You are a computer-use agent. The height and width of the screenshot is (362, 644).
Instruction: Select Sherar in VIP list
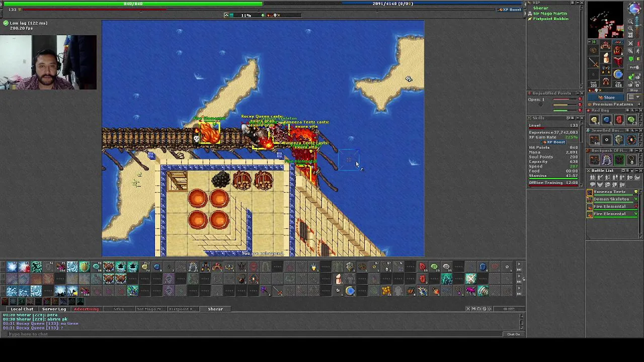[x=540, y=9]
